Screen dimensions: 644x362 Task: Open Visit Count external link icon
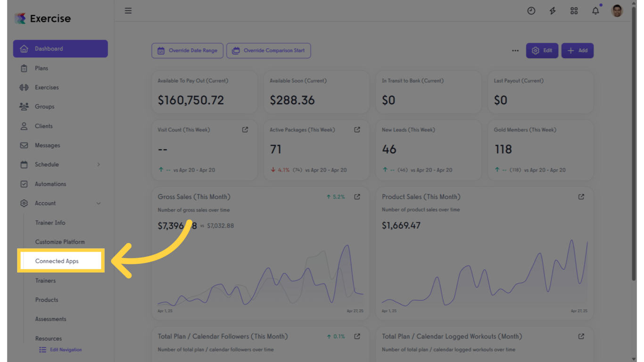tap(245, 130)
